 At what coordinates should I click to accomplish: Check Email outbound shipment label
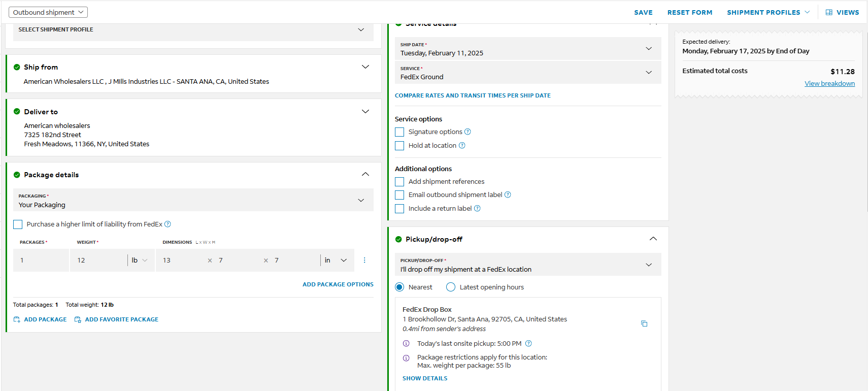[x=399, y=195]
